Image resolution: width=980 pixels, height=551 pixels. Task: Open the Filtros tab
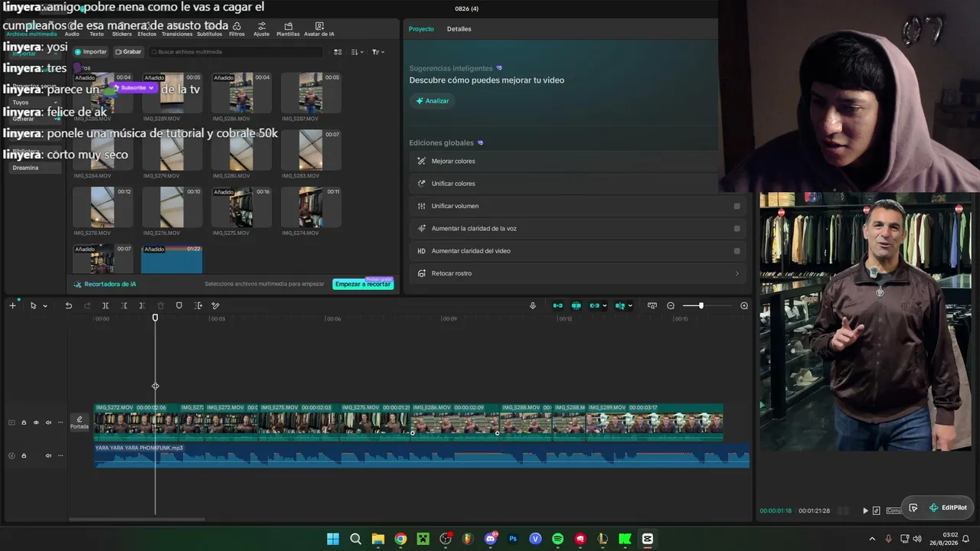(237, 29)
